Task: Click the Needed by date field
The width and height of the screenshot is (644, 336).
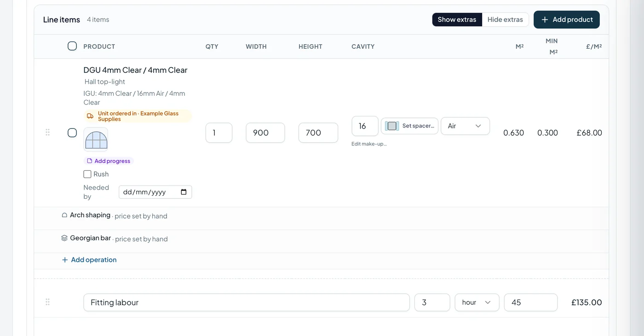Action: (155, 192)
